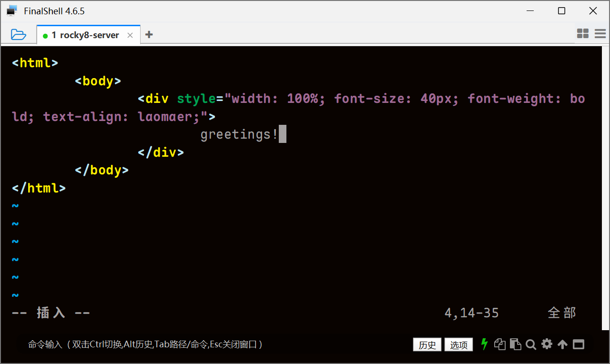The width and height of the screenshot is (610, 364).
Task: Open search with the magnifier icon
Action: [x=531, y=344]
